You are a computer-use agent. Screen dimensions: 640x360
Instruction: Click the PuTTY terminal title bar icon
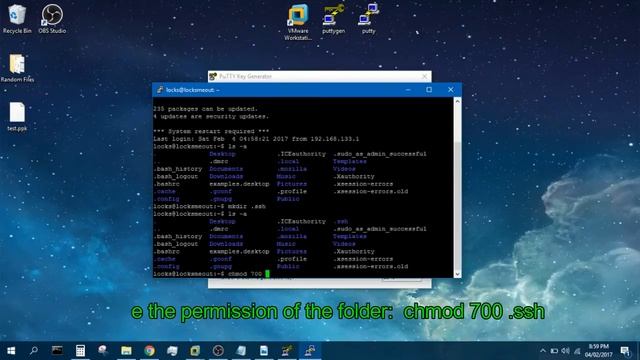[160, 90]
